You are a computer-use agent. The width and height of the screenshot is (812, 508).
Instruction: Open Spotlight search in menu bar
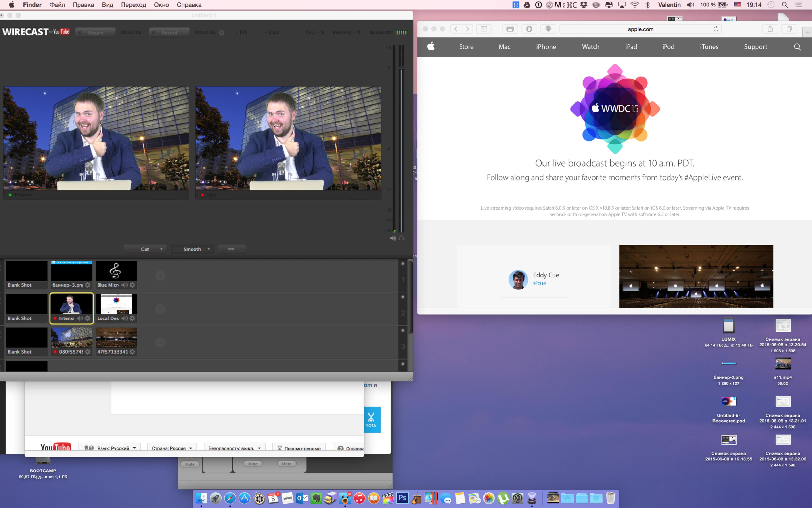click(x=784, y=5)
